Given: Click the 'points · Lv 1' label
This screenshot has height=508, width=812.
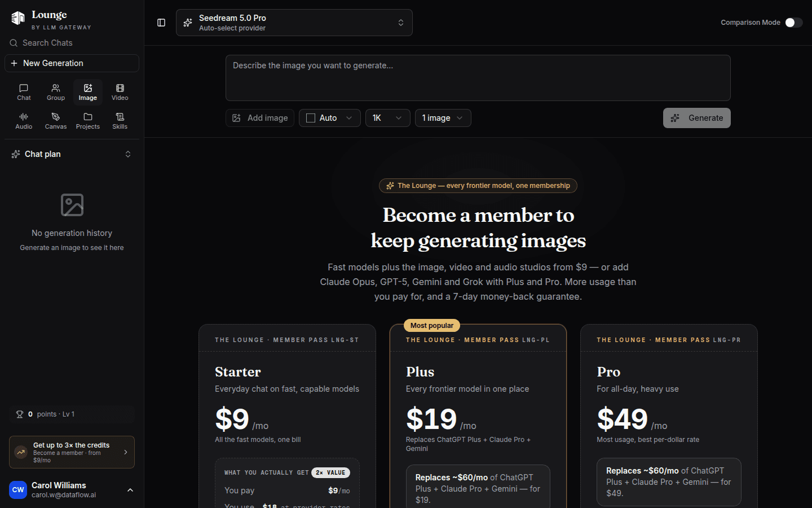Looking at the screenshot, I should [x=56, y=414].
